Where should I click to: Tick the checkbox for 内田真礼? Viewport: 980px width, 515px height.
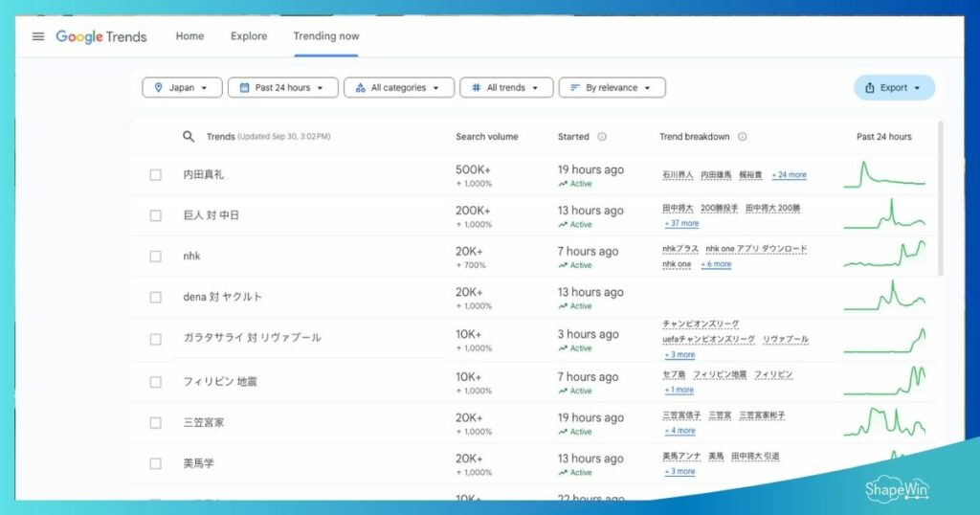[x=156, y=175]
